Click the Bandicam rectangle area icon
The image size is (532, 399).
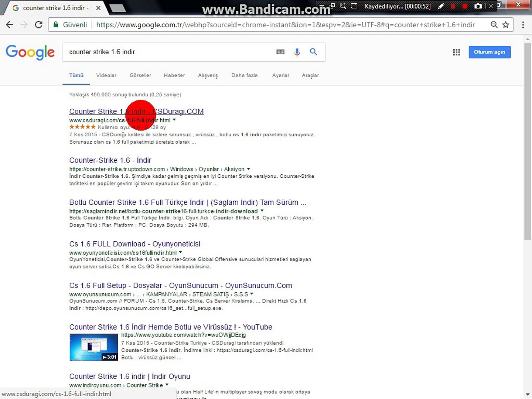click(354, 6)
